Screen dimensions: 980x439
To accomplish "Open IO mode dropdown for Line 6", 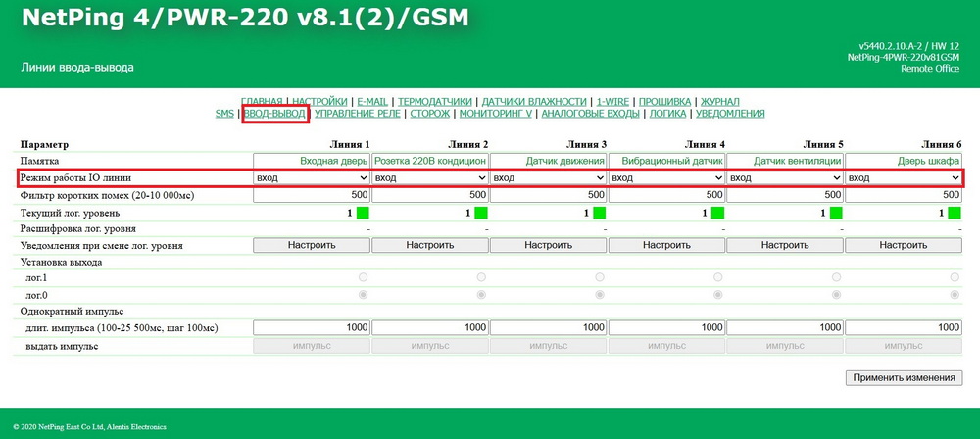I will click(x=904, y=177).
